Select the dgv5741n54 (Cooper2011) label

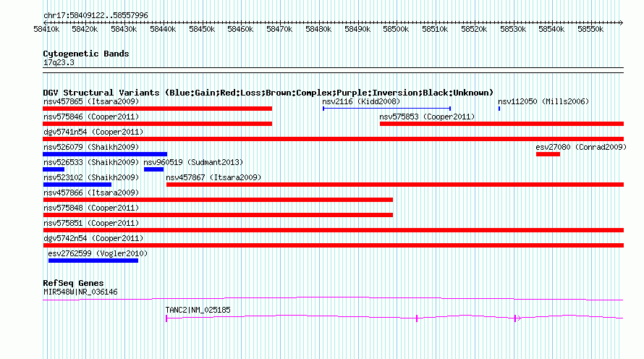click(x=93, y=132)
